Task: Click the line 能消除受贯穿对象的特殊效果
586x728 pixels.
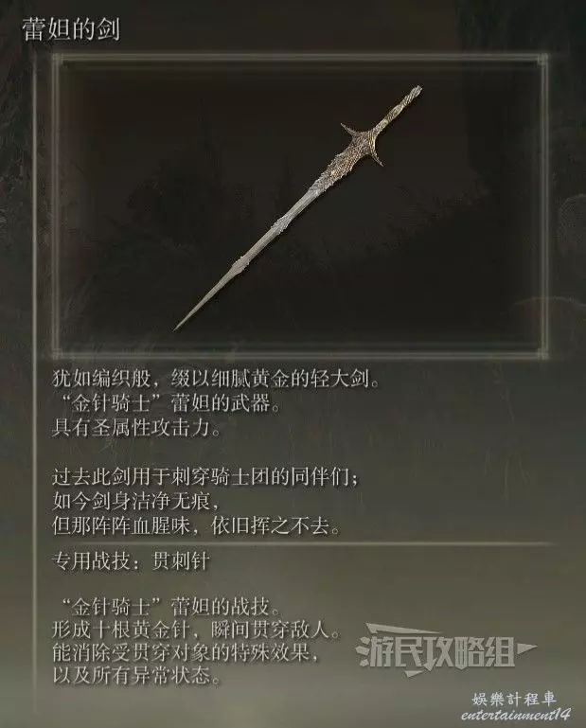Action: [x=186, y=653]
